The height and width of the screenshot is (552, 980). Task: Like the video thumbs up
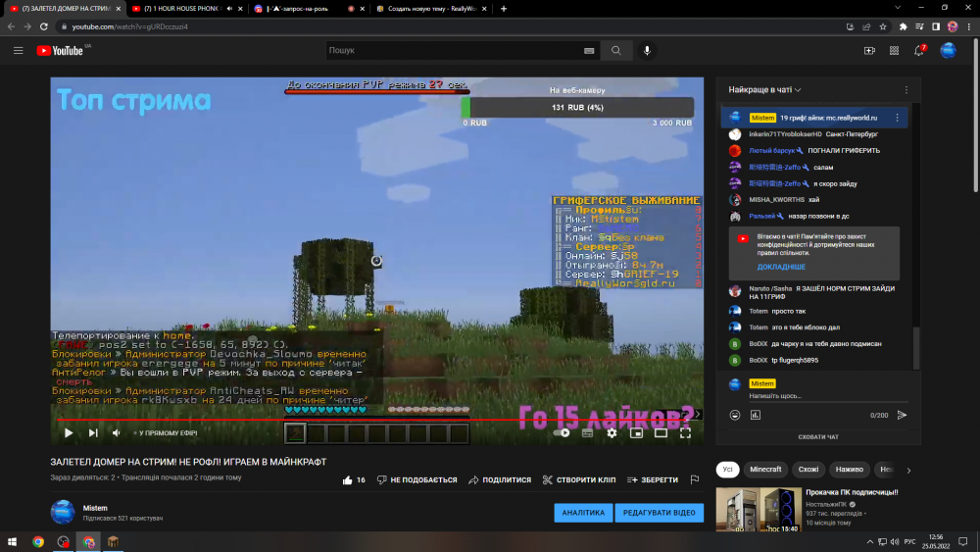[x=354, y=480]
